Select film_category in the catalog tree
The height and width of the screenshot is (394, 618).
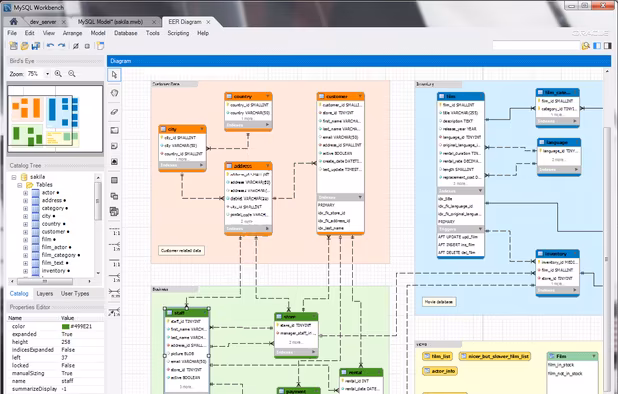[58, 255]
